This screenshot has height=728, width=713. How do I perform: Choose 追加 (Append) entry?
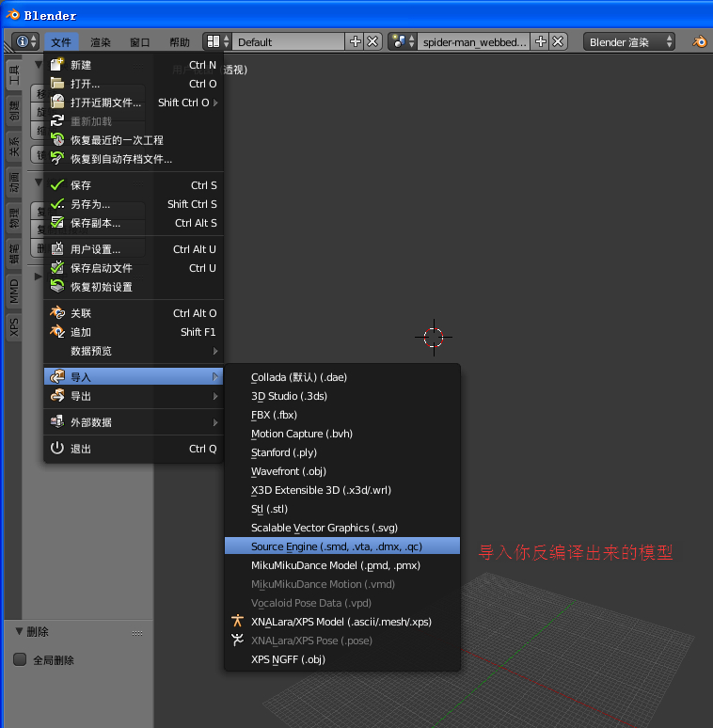pyautogui.click(x=134, y=332)
